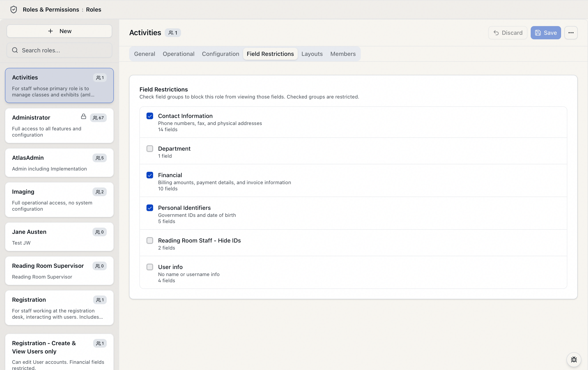Click the 'Field Restrictions' section heading
Screen dimensions: 588x370
[164, 89]
